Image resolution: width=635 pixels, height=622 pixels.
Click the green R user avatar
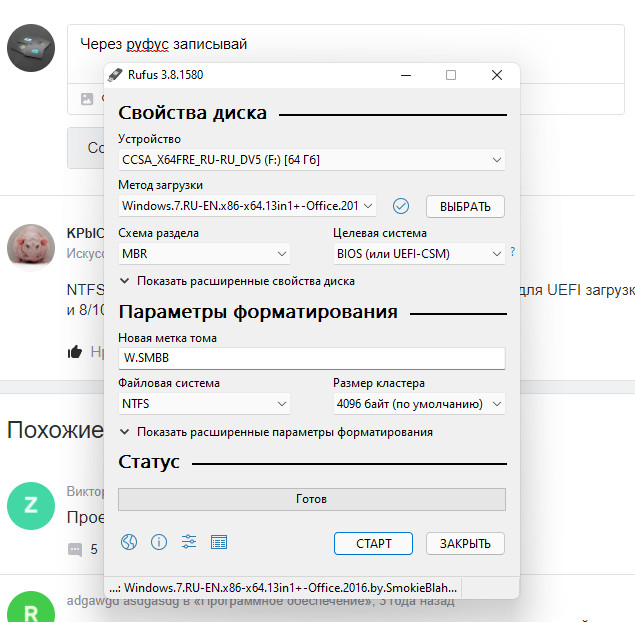pos(31,607)
